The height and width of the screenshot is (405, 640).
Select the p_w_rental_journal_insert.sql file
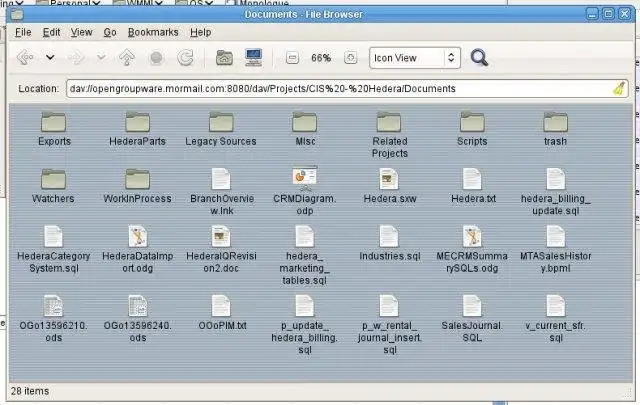389,325
